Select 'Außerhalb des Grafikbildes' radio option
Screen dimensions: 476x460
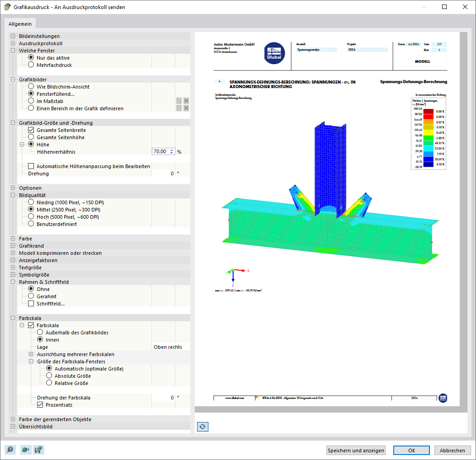coord(40,332)
